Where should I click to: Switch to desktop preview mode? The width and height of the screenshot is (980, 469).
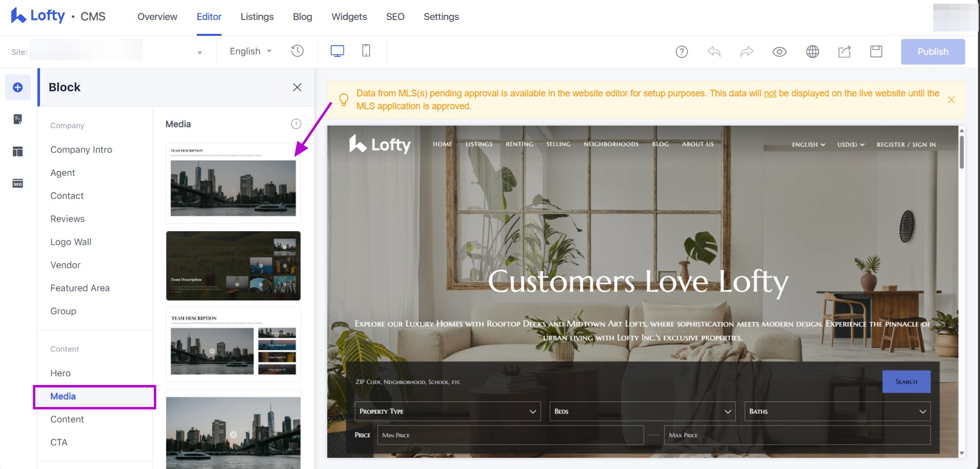pyautogui.click(x=337, y=51)
